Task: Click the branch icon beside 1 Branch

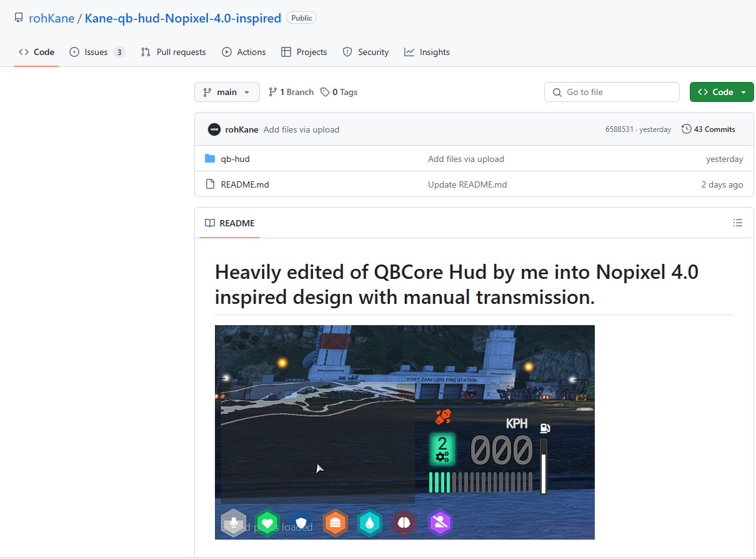Action: pyautogui.click(x=273, y=92)
